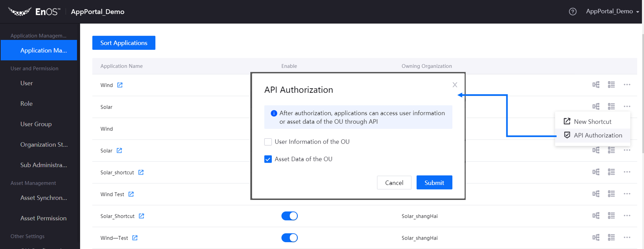This screenshot has height=249, width=644.
Task: Click the list icon in Solar_Shortcut row
Action: [611, 216]
